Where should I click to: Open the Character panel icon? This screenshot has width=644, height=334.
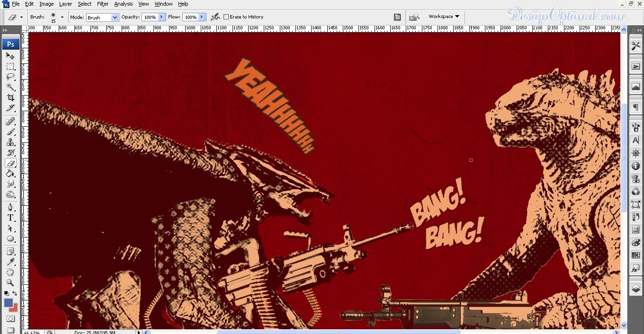pyautogui.click(x=635, y=141)
